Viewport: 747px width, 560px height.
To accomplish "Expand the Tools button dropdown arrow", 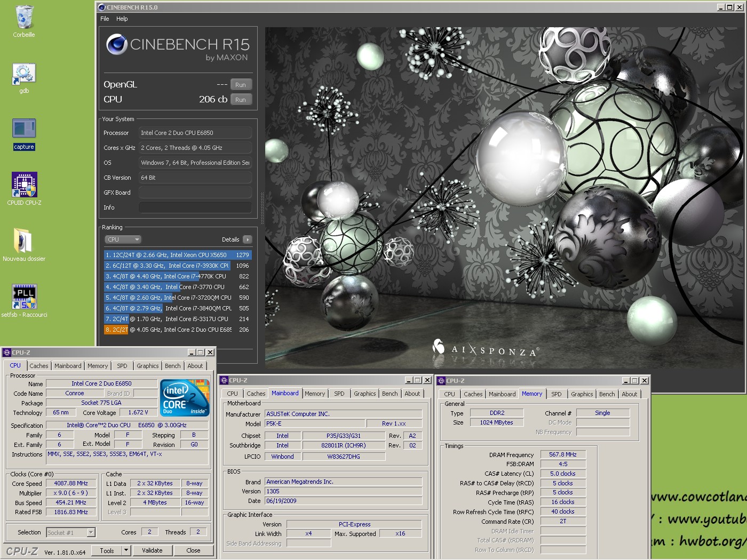I will pos(126,550).
